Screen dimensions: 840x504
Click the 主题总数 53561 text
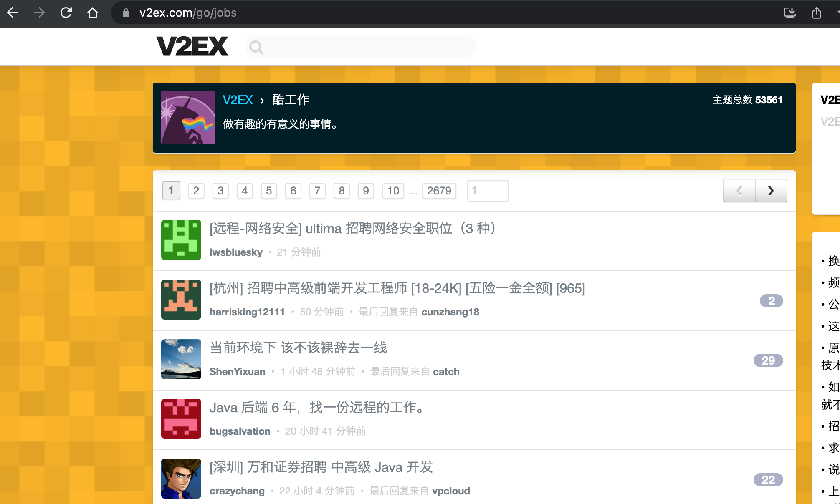(x=747, y=100)
